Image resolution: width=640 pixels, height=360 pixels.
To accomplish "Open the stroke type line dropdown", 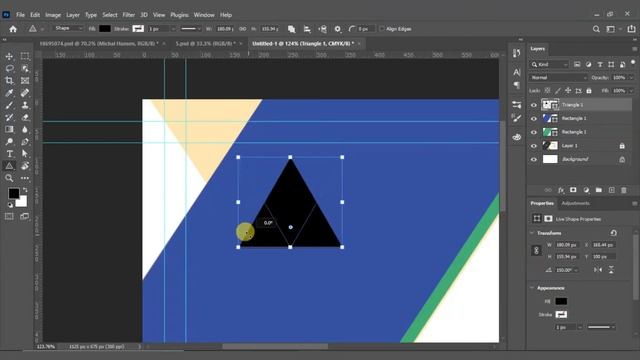I will 191,29.
